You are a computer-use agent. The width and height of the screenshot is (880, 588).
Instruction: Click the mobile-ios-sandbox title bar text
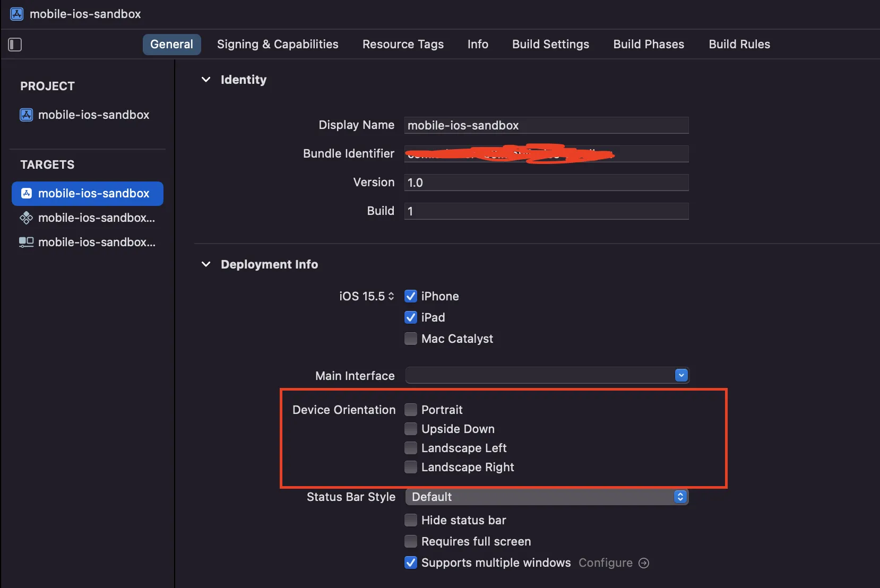click(85, 14)
